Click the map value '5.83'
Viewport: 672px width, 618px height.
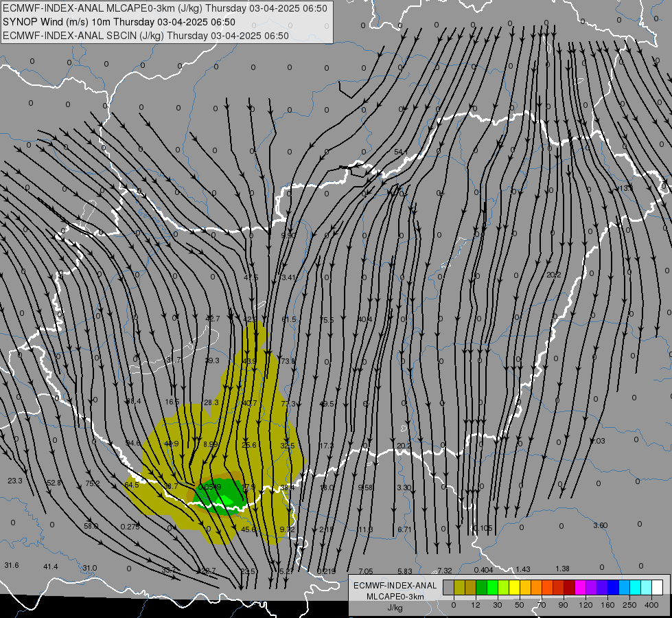tap(405, 571)
